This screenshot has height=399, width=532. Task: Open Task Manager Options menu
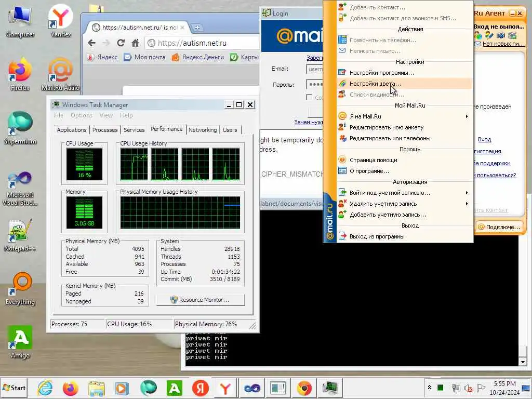(x=82, y=115)
